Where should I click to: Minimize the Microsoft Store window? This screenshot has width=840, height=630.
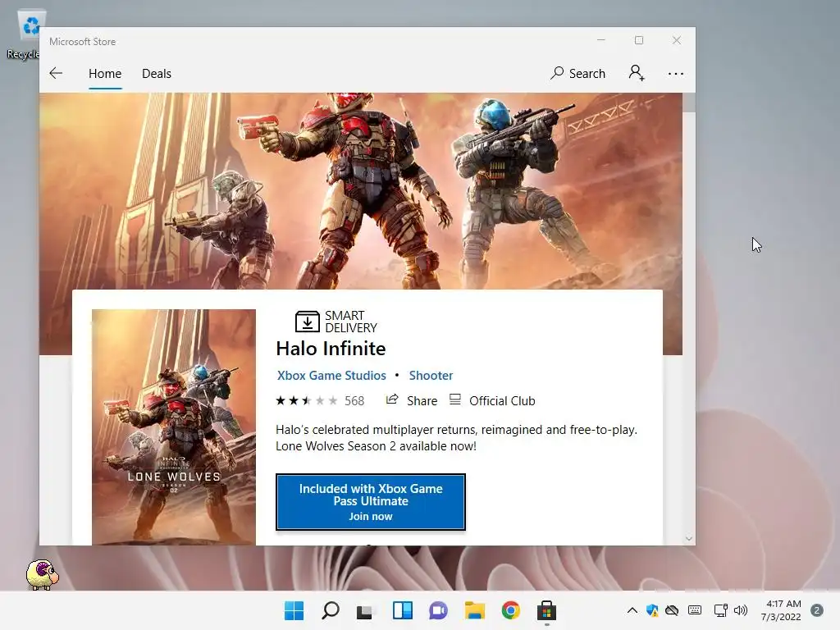[x=601, y=40]
